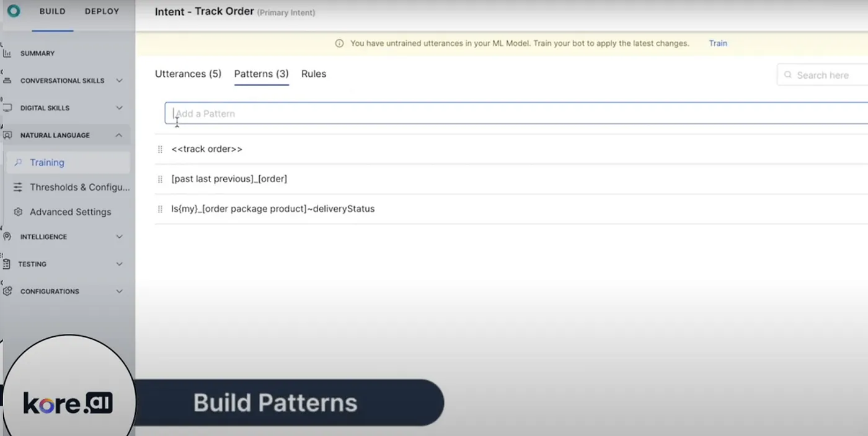Click the Search here field
The height and width of the screenshot is (436, 868).
tap(822, 75)
